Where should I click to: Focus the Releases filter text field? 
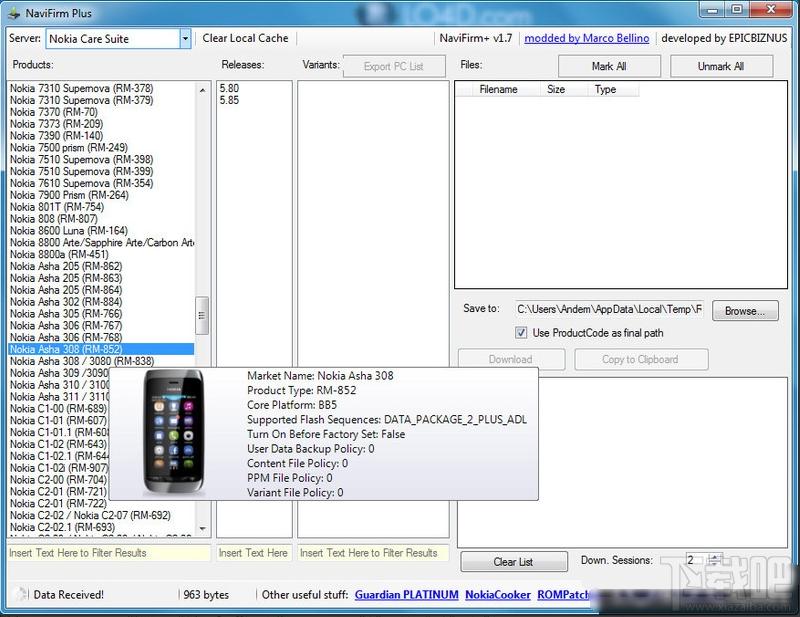coord(254,553)
